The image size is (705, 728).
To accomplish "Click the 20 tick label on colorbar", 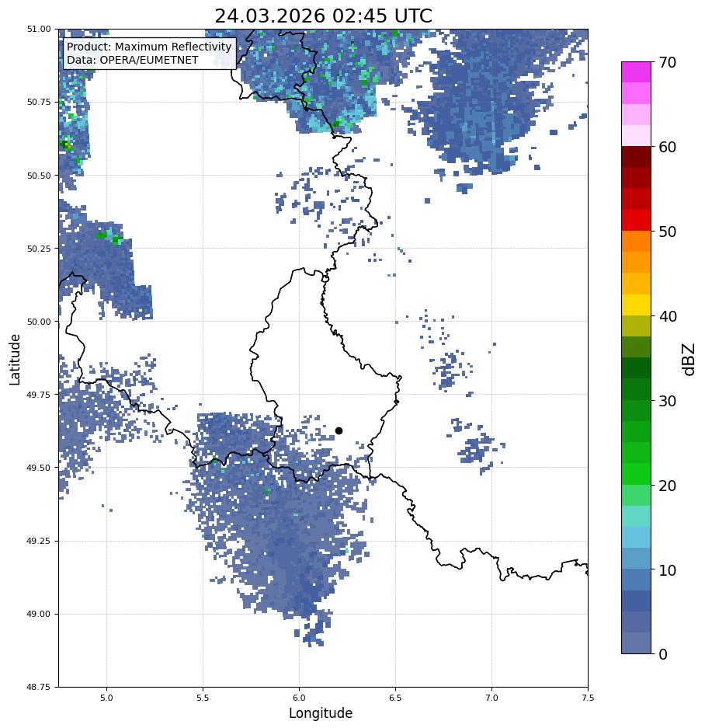I will pos(668,486).
